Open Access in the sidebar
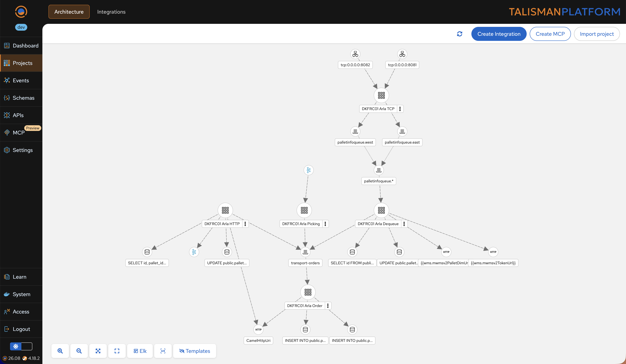This screenshot has width=626, height=364. click(21, 312)
